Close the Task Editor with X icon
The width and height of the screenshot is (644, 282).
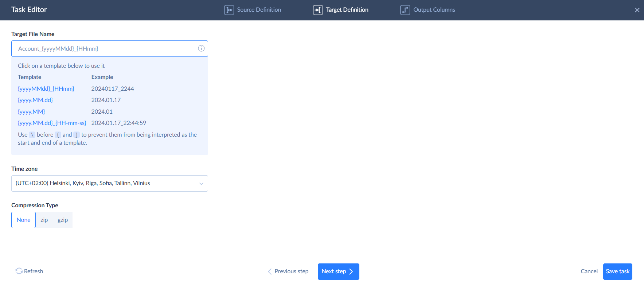[637, 10]
